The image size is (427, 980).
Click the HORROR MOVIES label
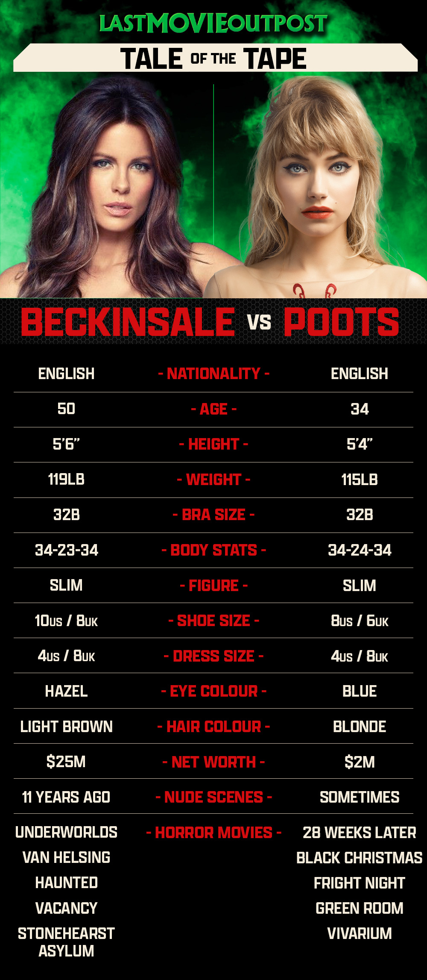213,833
